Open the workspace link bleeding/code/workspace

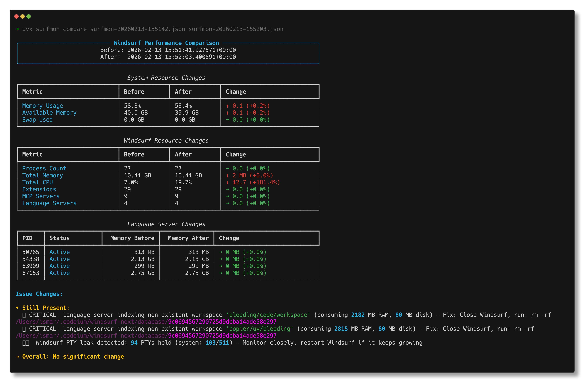coord(267,315)
